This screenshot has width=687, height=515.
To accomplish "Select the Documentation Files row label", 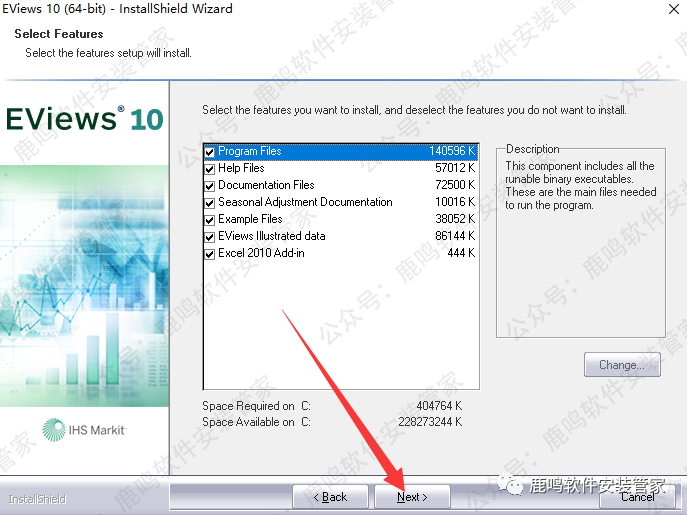I will [x=266, y=185].
